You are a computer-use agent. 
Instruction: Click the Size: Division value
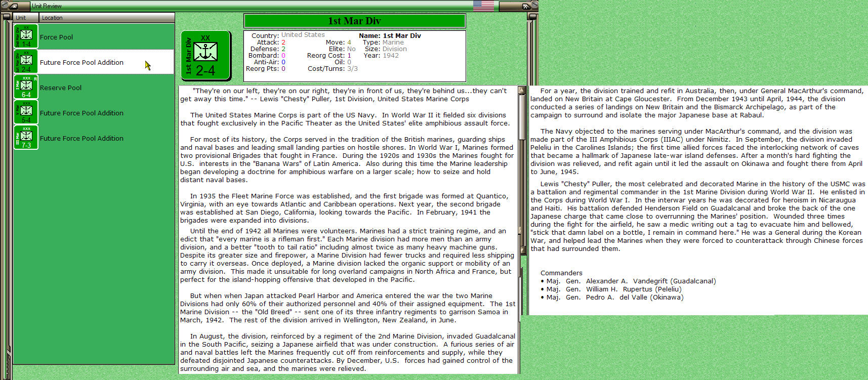(395, 49)
